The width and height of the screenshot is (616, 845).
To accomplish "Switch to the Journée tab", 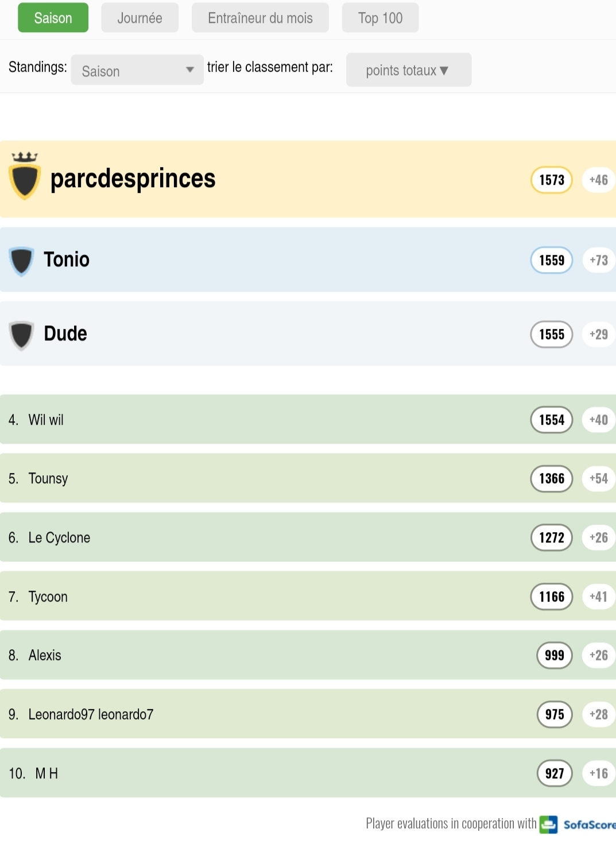I will pyautogui.click(x=140, y=18).
